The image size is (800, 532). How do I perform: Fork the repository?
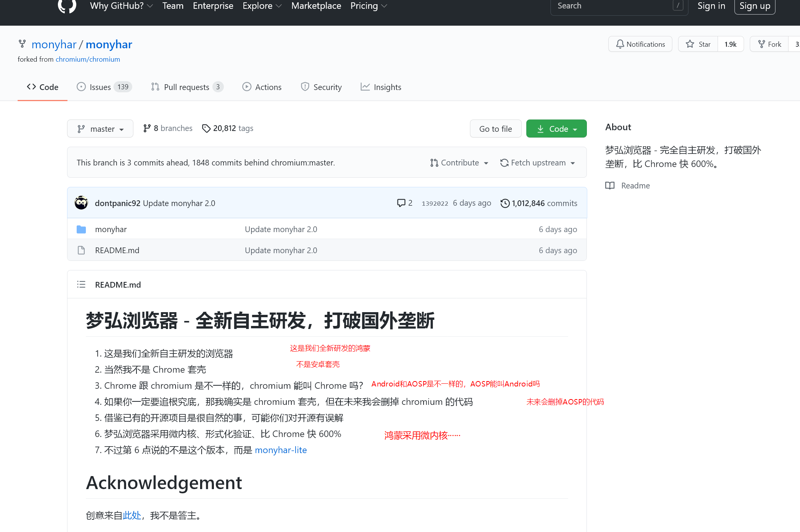pyautogui.click(x=769, y=44)
